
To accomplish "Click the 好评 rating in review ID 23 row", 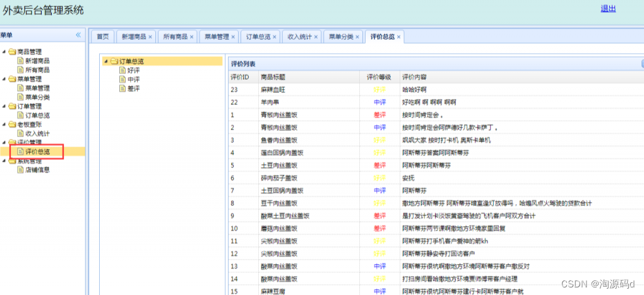I will point(379,90).
